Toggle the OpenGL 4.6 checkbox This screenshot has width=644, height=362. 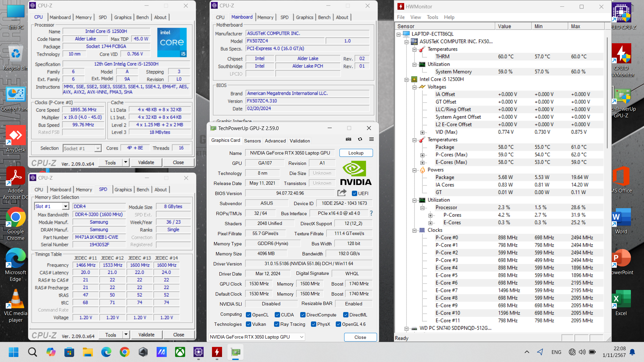click(338, 324)
